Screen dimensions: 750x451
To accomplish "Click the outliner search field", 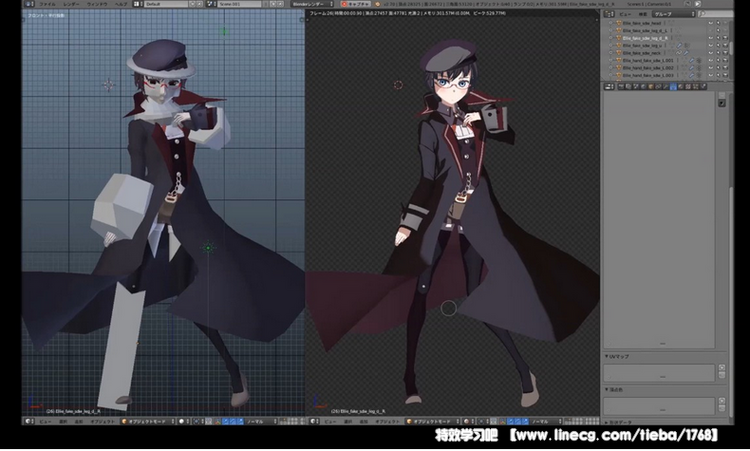I will pos(716,14).
